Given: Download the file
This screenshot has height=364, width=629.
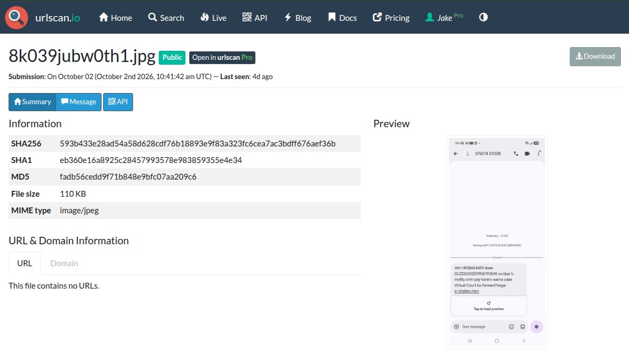Looking at the screenshot, I should (x=595, y=57).
